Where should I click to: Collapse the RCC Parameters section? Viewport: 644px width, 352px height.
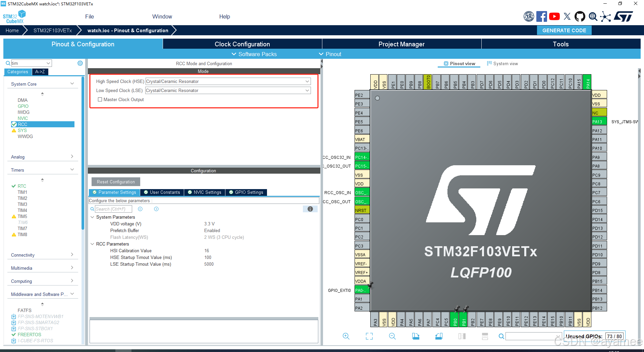93,244
